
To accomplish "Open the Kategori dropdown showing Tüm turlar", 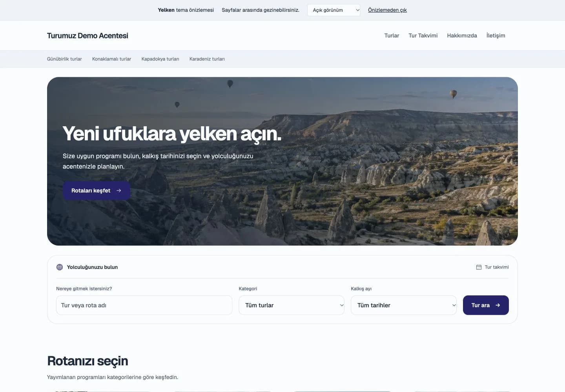I will (292, 305).
